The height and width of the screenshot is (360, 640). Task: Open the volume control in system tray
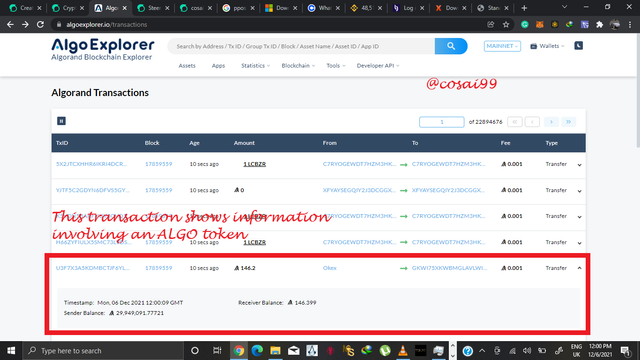pyautogui.click(x=527, y=351)
